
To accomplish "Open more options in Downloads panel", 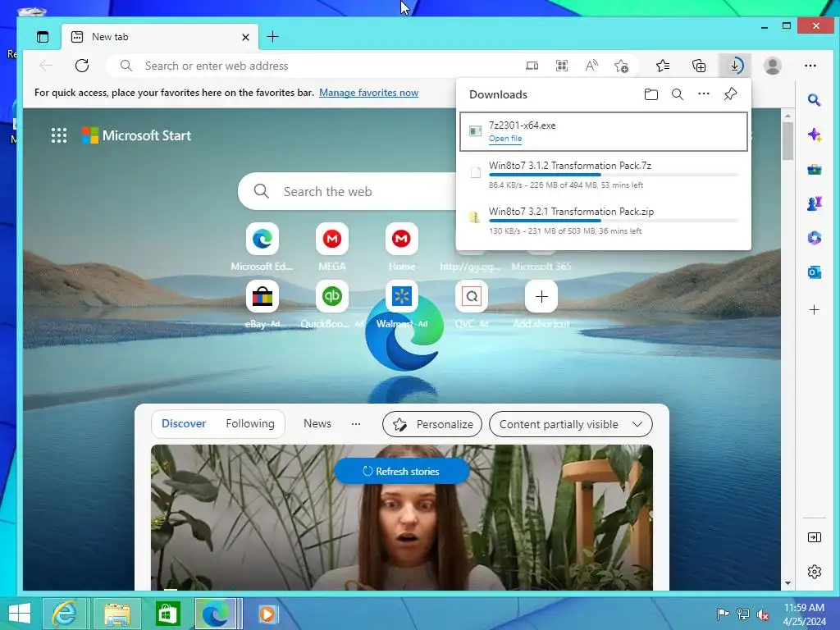I will pos(703,94).
